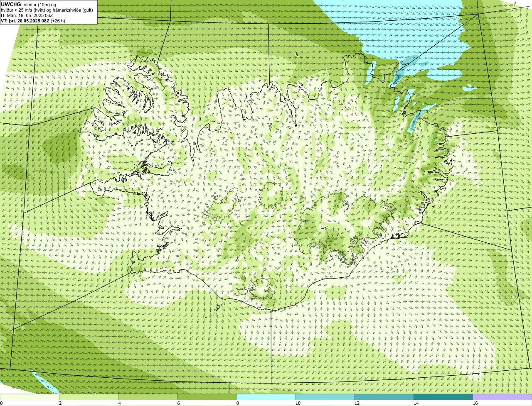The height and width of the screenshot is (406, 532).
Task: Click the '14' legend scale label
Action: 416,403
